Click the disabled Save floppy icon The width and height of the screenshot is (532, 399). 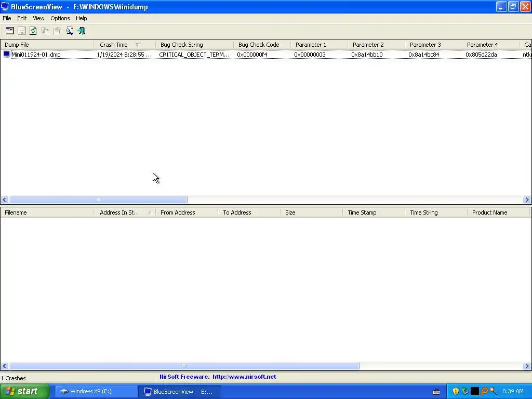coord(21,31)
